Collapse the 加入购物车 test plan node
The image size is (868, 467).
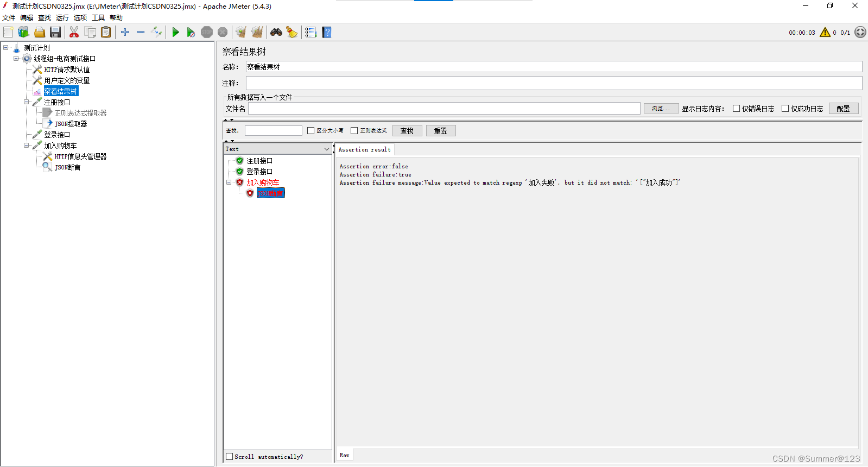[27, 146]
